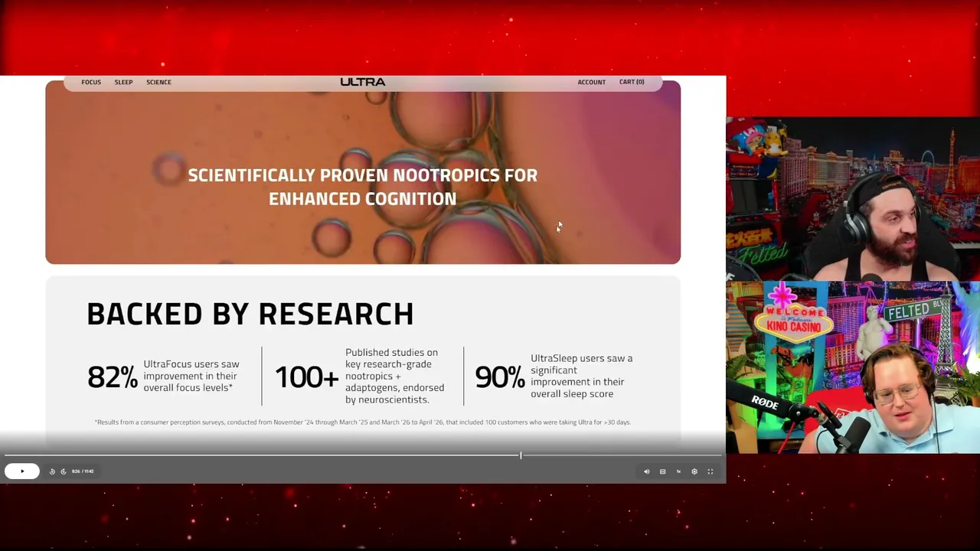The image size is (980, 551).
Task: Click 'UltraSleep users saw a significant' text
Action: point(582,376)
